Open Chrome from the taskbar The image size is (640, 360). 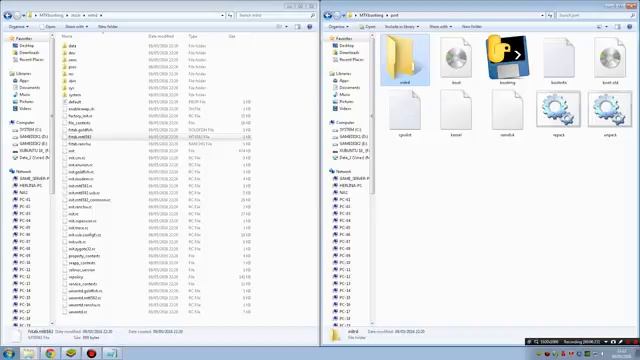(51, 353)
